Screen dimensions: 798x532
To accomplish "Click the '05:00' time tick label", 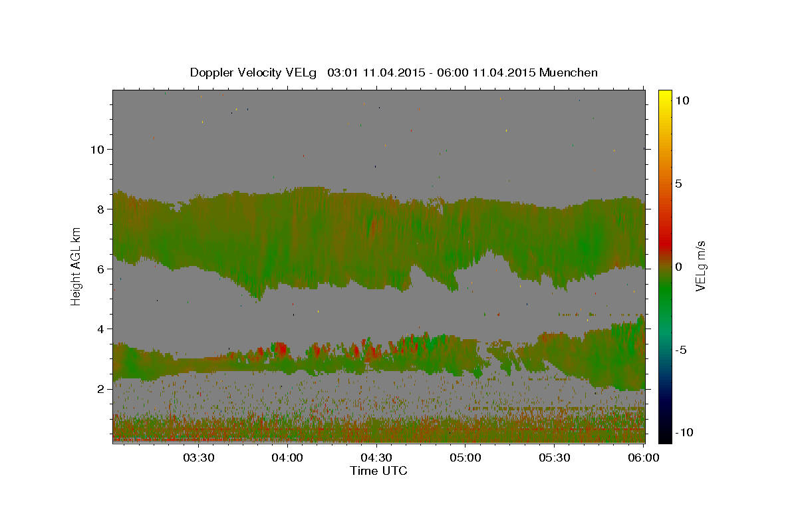I will point(465,458).
